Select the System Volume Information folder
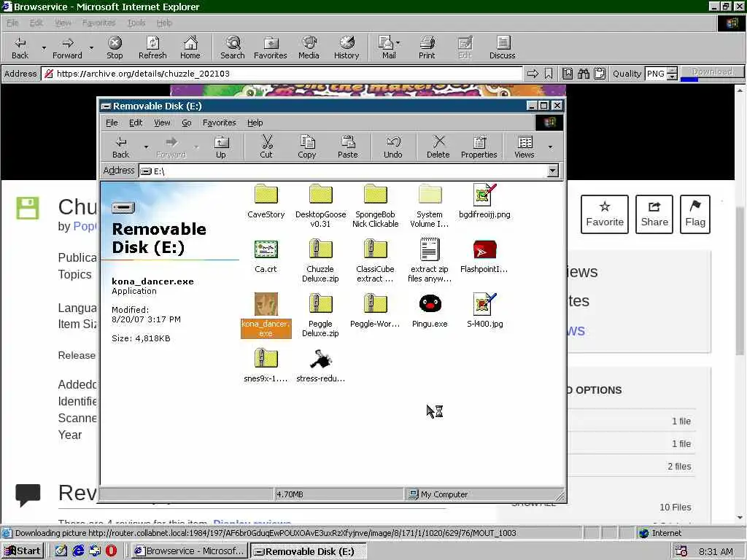The height and width of the screenshot is (560, 747). pos(430,206)
